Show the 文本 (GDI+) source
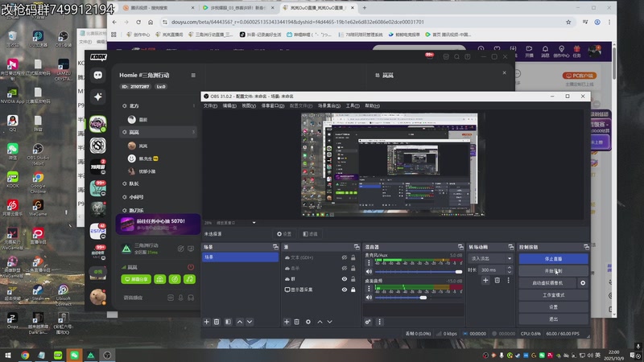The height and width of the screenshot is (362, 644). coord(345,257)
